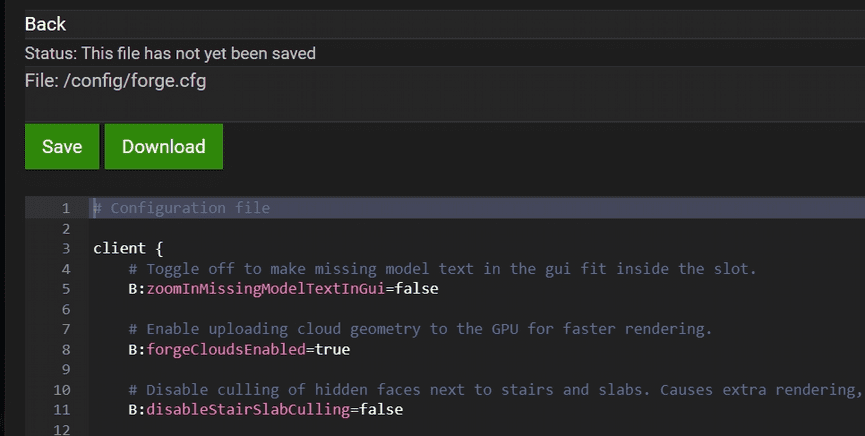Image resolution: width=865 pixels, height=436 pixels.
Task: Click the Back link
Action: [45, 23]
